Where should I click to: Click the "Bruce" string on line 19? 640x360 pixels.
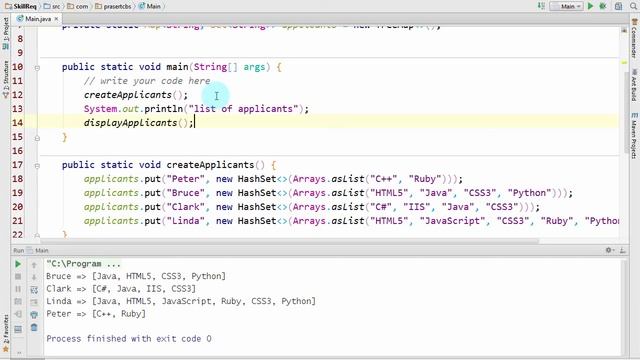(186, 193)
